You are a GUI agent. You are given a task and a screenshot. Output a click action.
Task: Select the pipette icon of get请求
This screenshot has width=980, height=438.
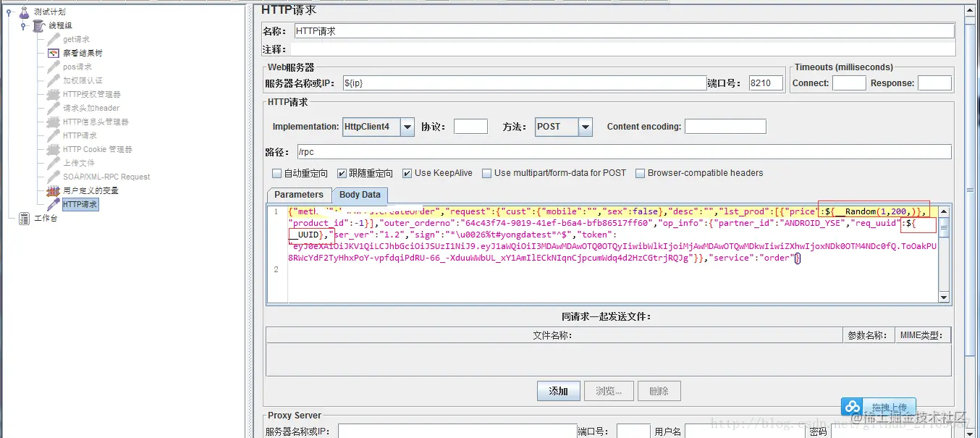(x=54, y=39)
